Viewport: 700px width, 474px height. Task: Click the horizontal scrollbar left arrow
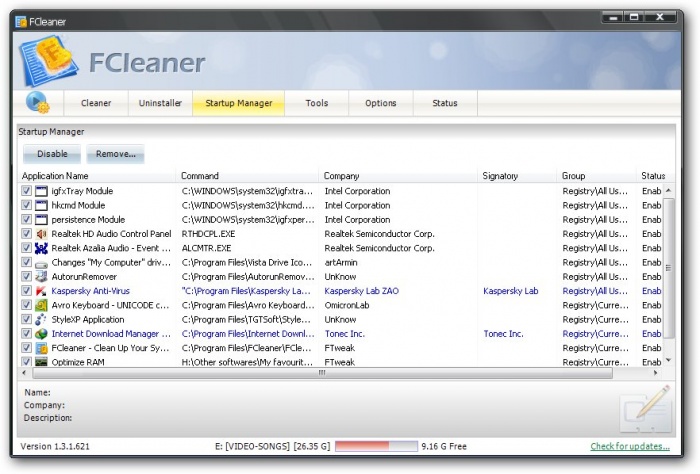24,373
